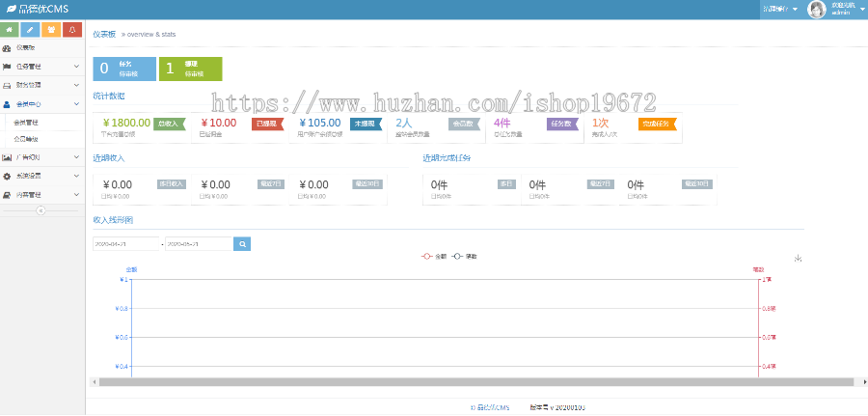Click the magnifier search button beside dates
Image resolution: width=868 pixels, height=416 pixels.
click(x=242, y=244)
